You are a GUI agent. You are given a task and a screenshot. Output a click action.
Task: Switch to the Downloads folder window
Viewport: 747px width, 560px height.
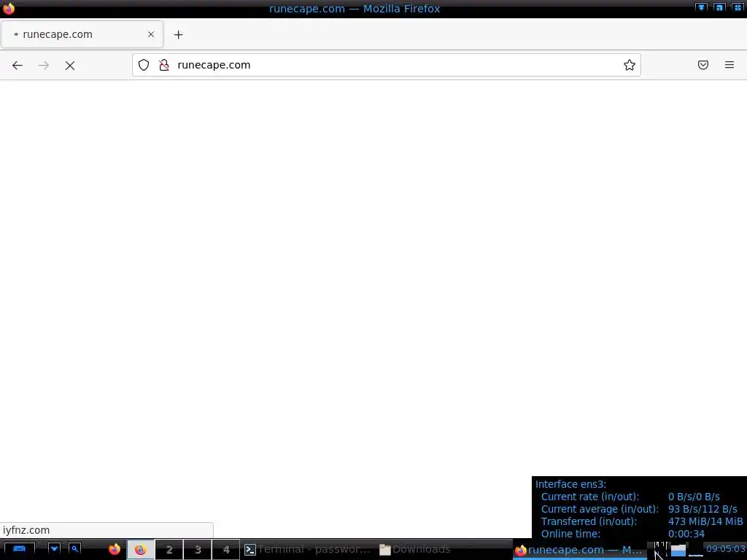coord(415,550)
